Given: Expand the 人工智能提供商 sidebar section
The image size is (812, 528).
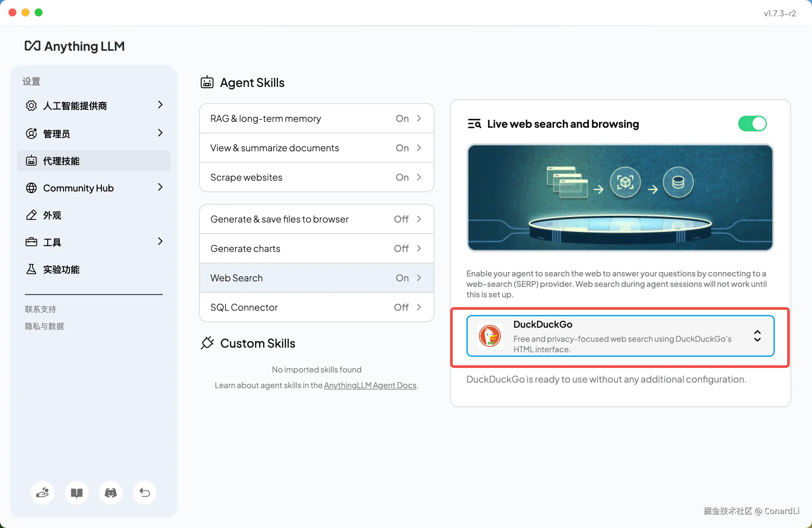Looking at the screenshot, I should (x=94, y=106).
